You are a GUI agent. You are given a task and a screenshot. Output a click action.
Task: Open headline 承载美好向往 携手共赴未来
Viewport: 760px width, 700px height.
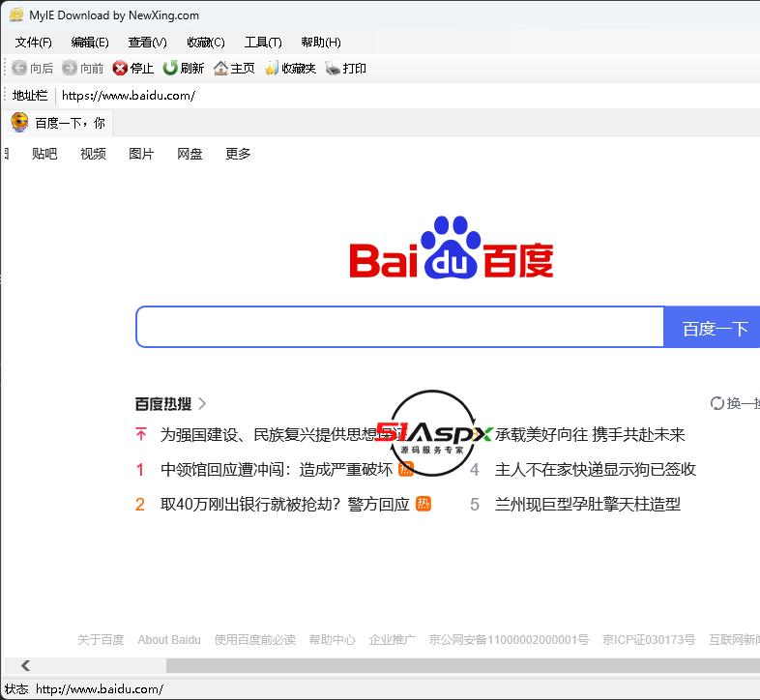coord(590,434)
